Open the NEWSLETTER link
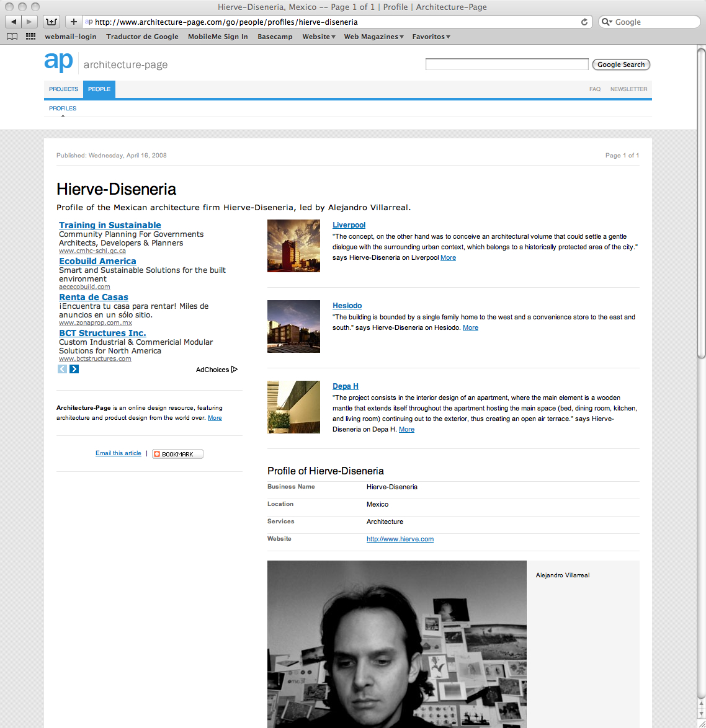This screenshot has width=706, height=728. click(x=628, y=89)
